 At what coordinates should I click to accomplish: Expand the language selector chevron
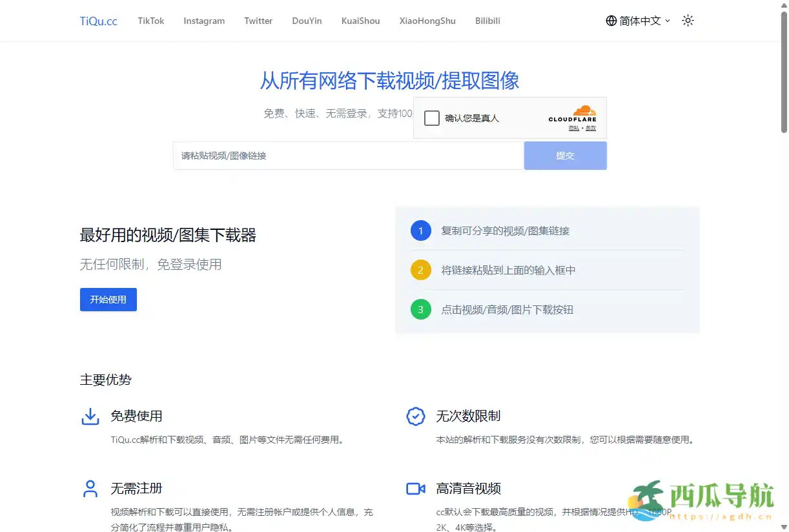[x=668, y=21]
